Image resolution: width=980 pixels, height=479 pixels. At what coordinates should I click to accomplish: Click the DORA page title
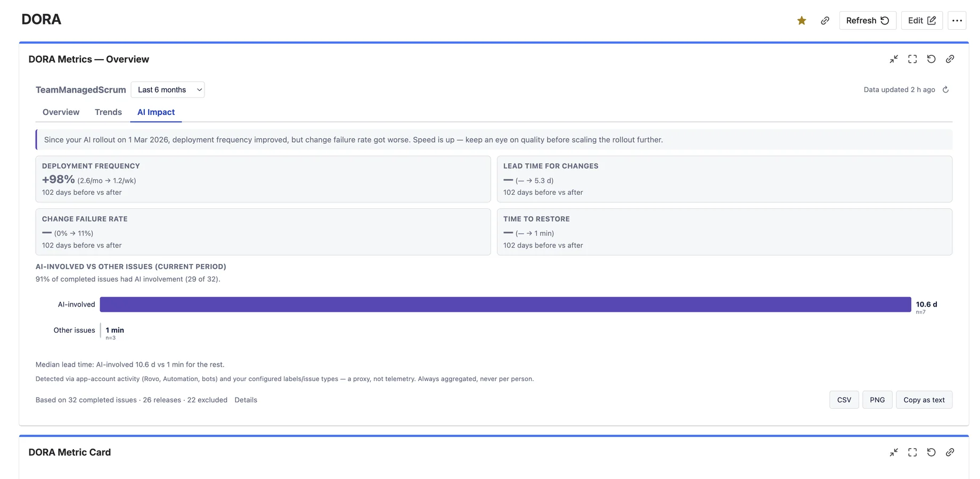[41, 20]
